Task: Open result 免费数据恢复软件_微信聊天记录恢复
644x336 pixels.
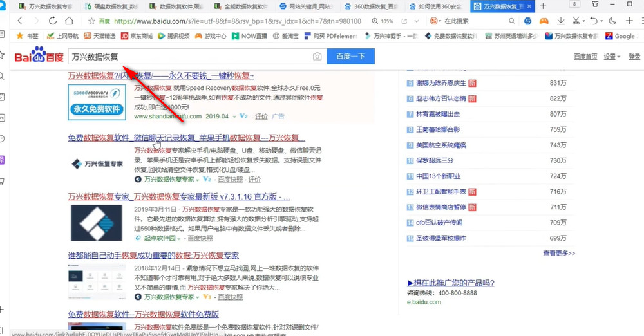Action: [187, 138]
